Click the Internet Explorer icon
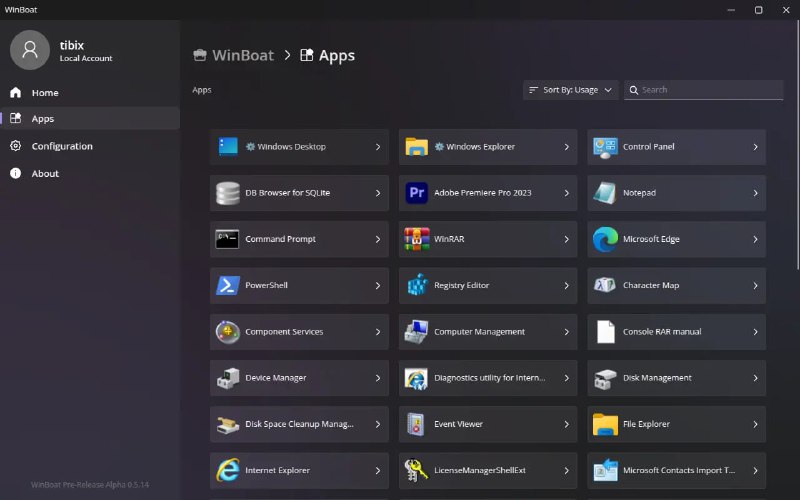Screen dimensions: 800x500 [228, 470]
